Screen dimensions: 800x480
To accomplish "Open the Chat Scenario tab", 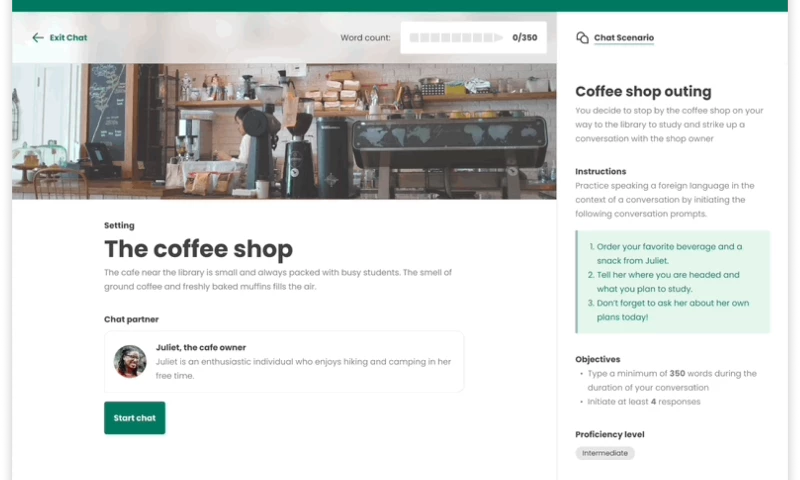I will (x=623, y=38).
